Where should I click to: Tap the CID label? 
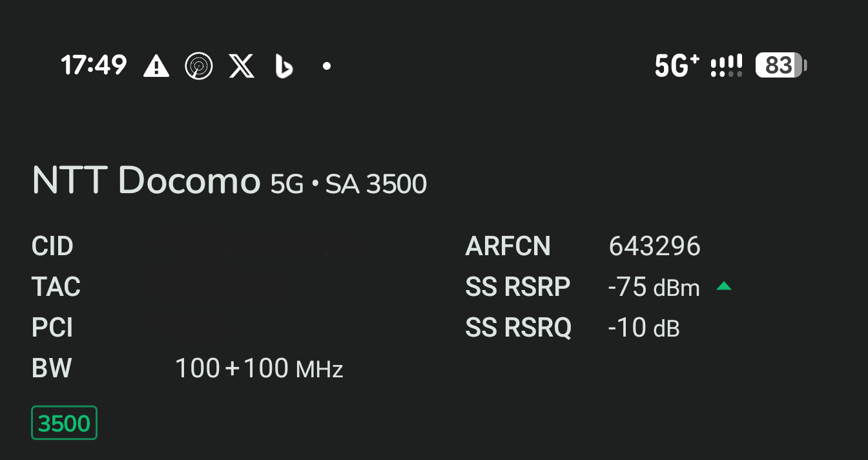[52, 246]
